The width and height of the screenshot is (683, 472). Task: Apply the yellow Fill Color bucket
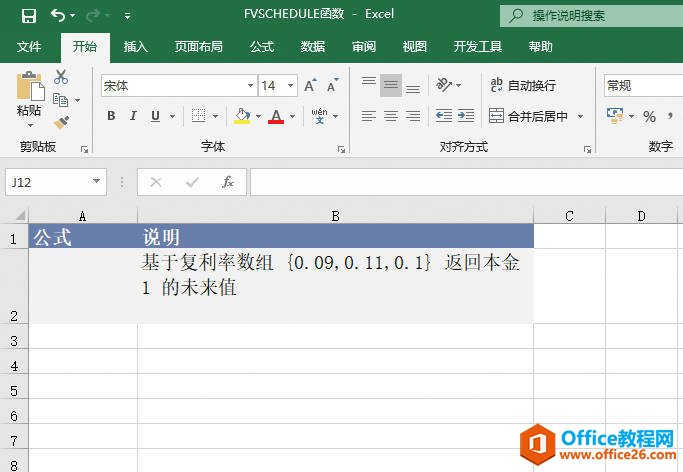tap(242, 116)
